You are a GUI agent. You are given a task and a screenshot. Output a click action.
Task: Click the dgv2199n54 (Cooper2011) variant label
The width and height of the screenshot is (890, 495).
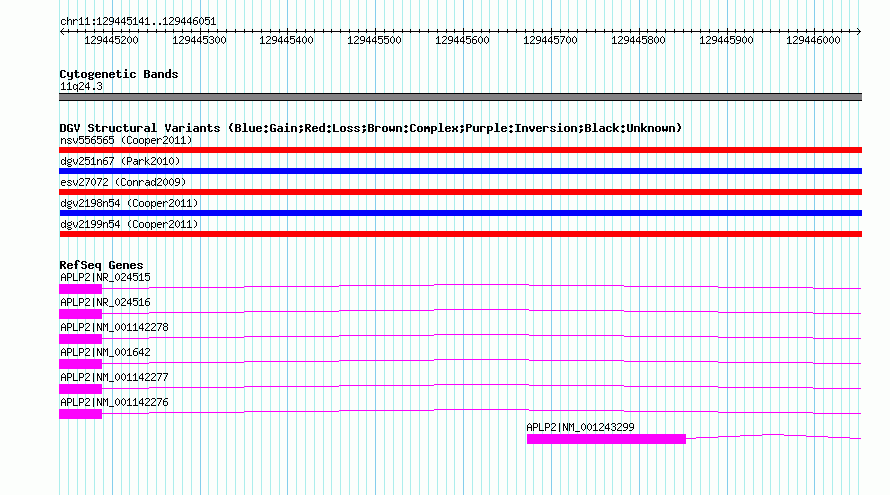(129, 224)
